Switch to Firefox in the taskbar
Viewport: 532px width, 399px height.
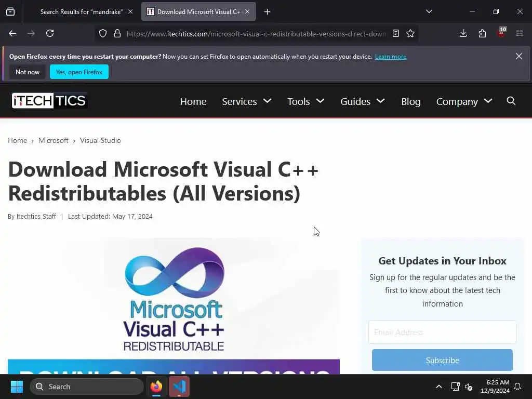coord(156,387)
